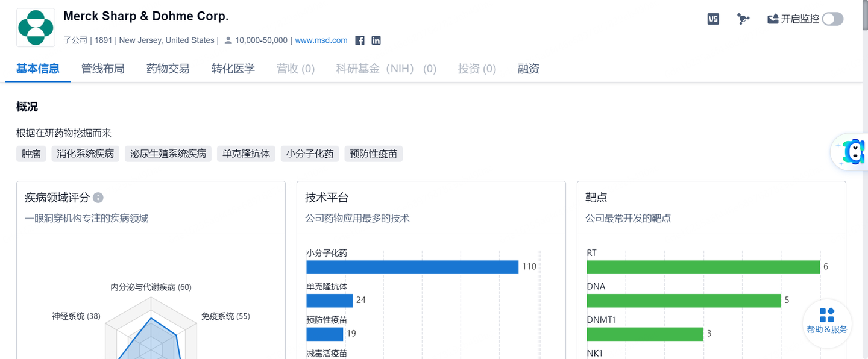Click the Merck company logo
Viewport: 868px width, 359px height.
point(35,27)
